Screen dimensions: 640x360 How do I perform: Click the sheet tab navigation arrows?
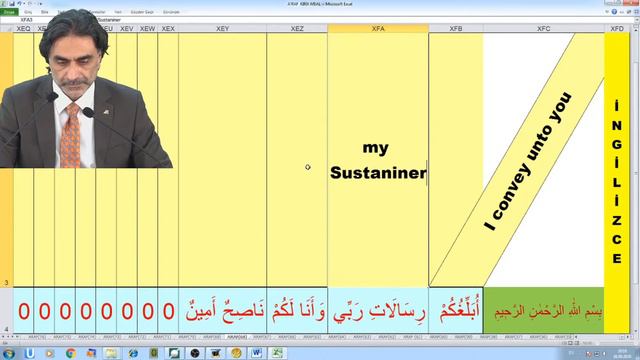11,337
